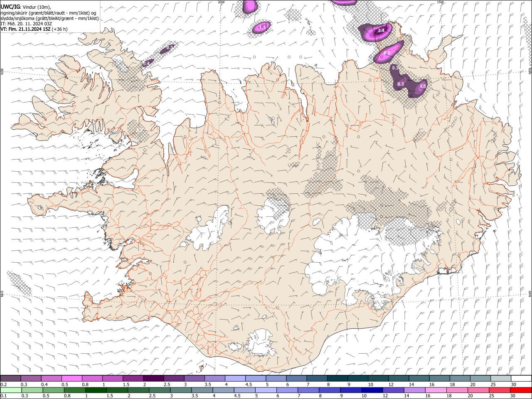Viewport: 532px width, 399px height.
Task: Click the 'rigning/skúrir' legend description line
Action: [48, 12]
